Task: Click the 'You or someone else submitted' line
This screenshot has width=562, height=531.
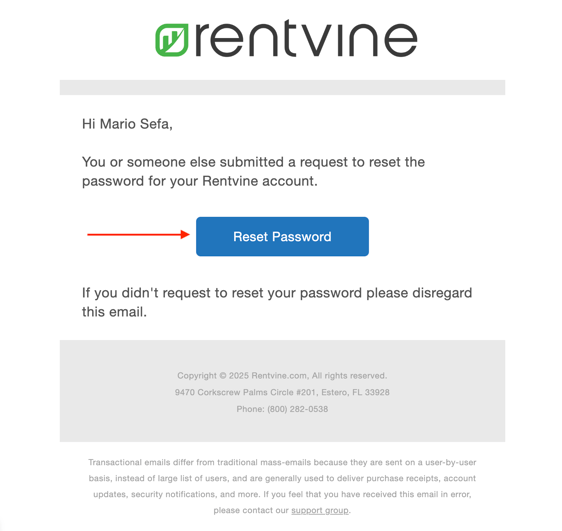Action: (x=253, y=162)
